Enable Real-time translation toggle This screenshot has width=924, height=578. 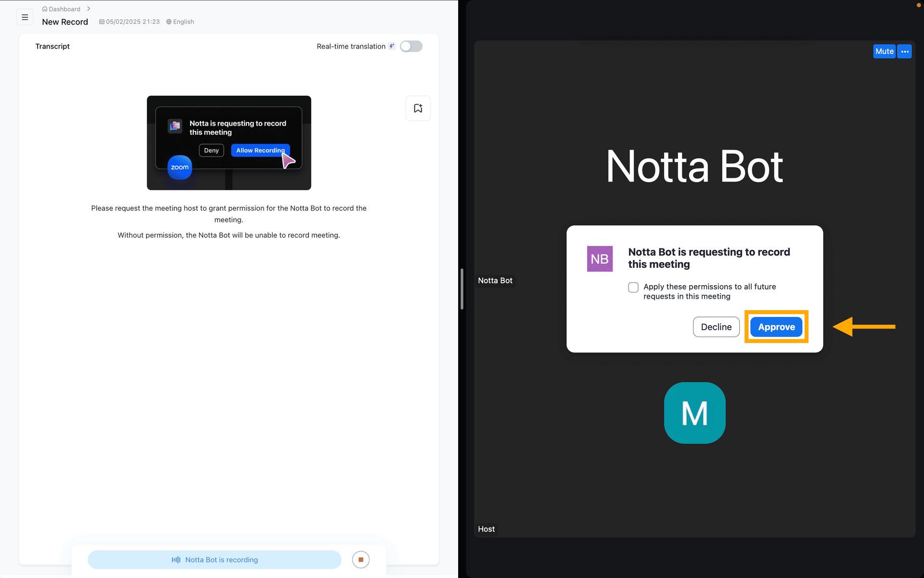[x=411, y=46]
